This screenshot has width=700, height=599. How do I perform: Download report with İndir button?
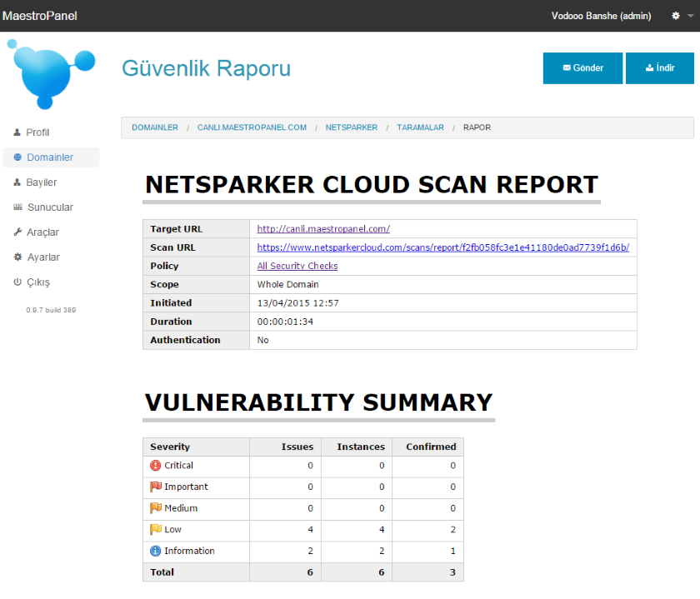[660, 68]
